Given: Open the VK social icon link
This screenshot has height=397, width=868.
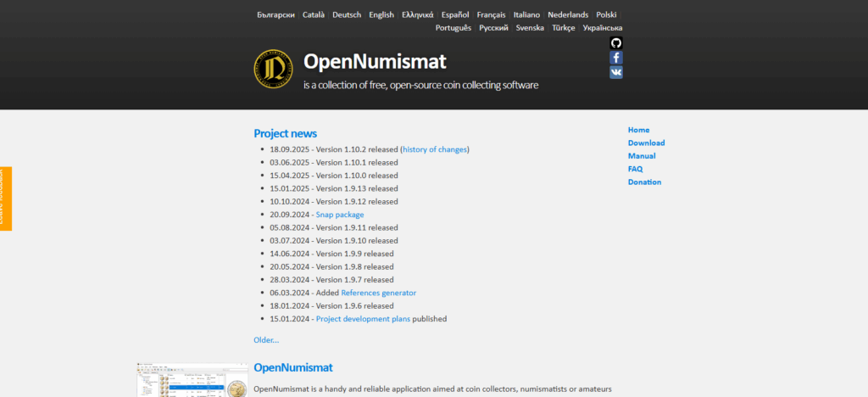Looking at the screenshot, I should click(x=616, y=73).
